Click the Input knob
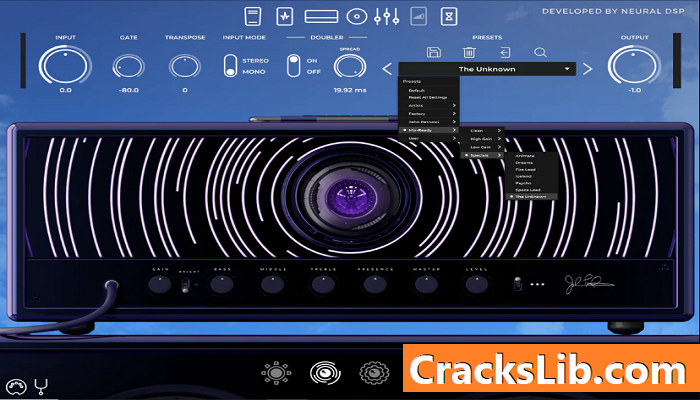Image resolution: width=700 pixels, height=400 pixels. 65,65
